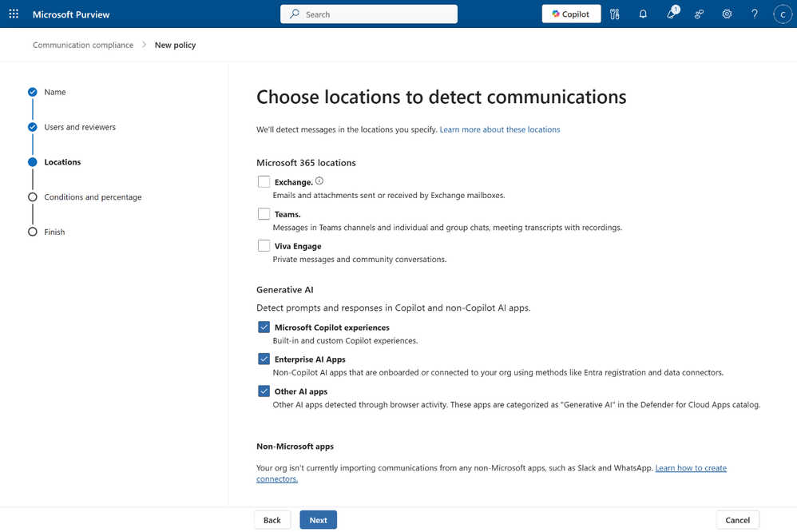This screenshot has width=797, height=532.
Task: Click the solutions toolbar icon beside Copilot
Action: point(615,14)
